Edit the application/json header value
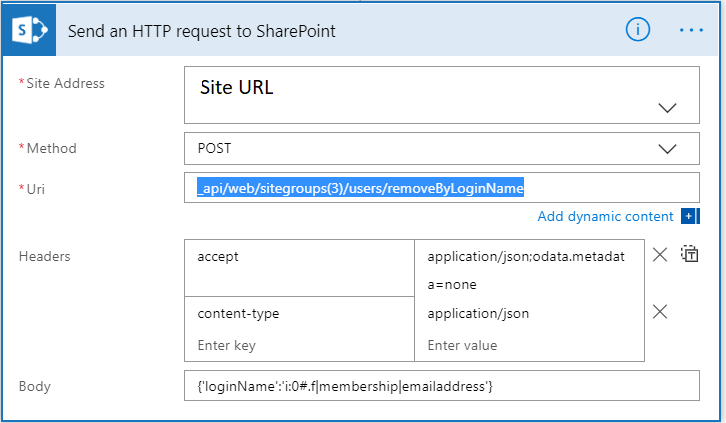 pos(528,313)
